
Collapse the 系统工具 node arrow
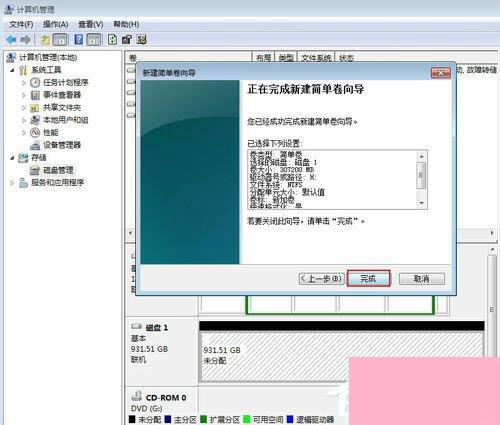[12, 70]
